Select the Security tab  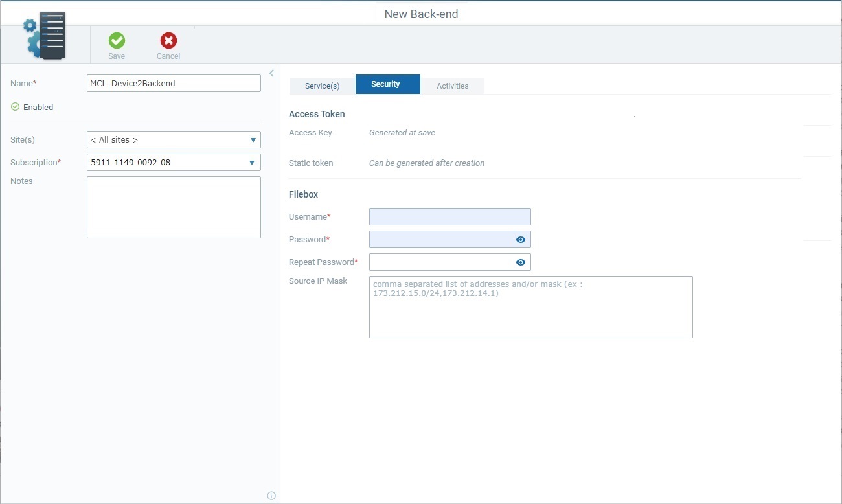click(386, 84)
